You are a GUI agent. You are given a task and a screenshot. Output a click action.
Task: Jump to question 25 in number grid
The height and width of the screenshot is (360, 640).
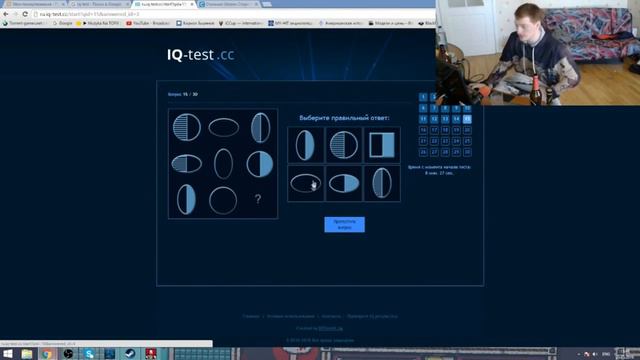[467, 141]
